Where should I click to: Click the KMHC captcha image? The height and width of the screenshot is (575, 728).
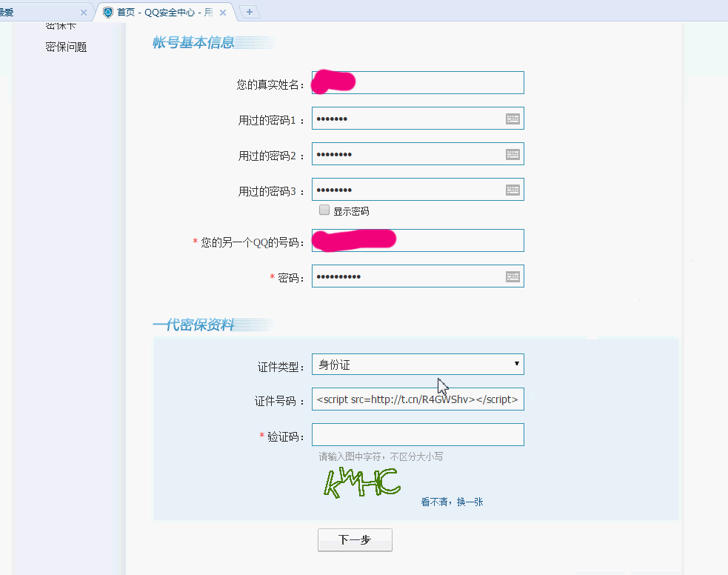pyautogui.click(x=362, y=483)
